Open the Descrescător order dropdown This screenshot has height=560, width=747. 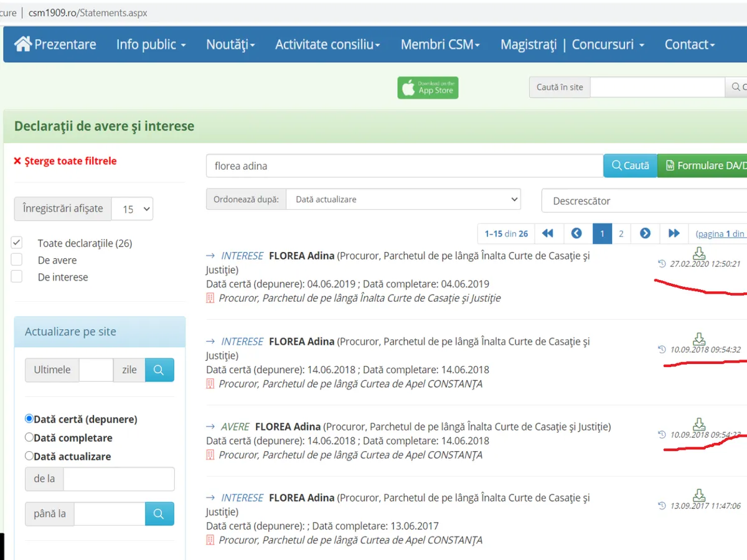coord(644,201)
